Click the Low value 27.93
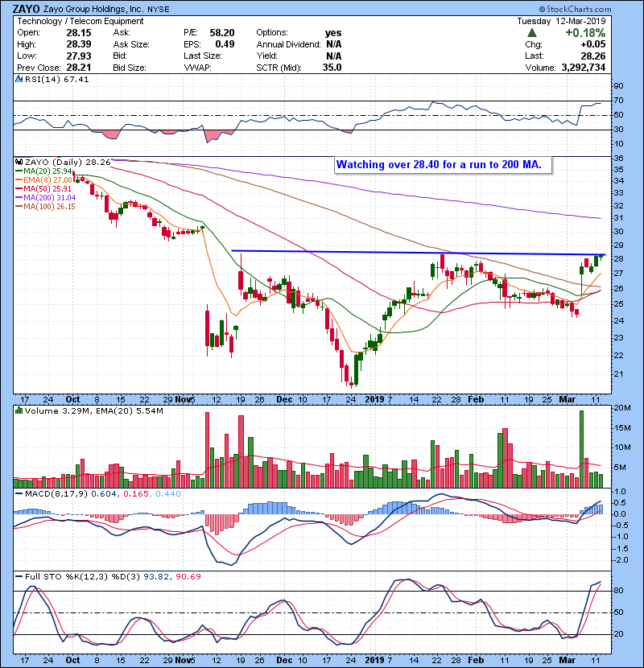The image size is (644, 668). click(x=78, y=56)
